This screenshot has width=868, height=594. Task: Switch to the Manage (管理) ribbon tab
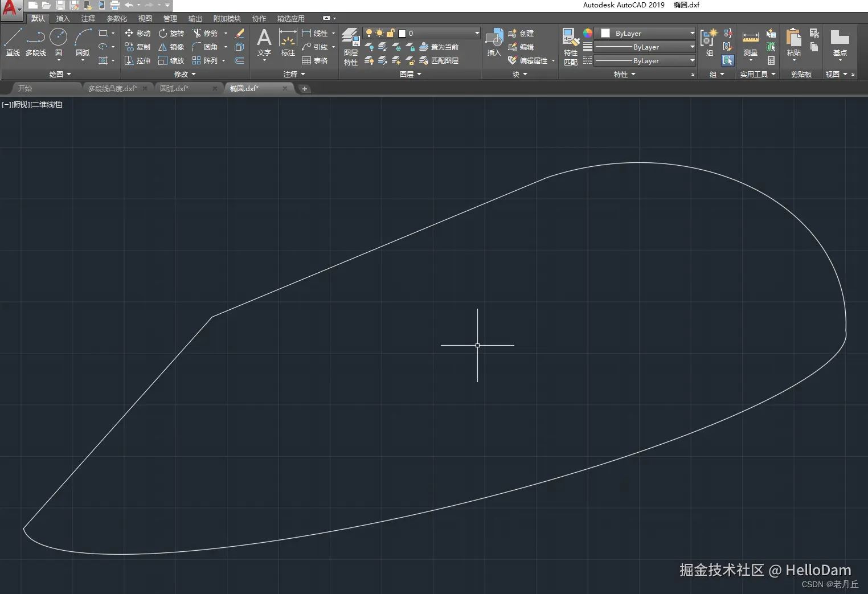170,18
